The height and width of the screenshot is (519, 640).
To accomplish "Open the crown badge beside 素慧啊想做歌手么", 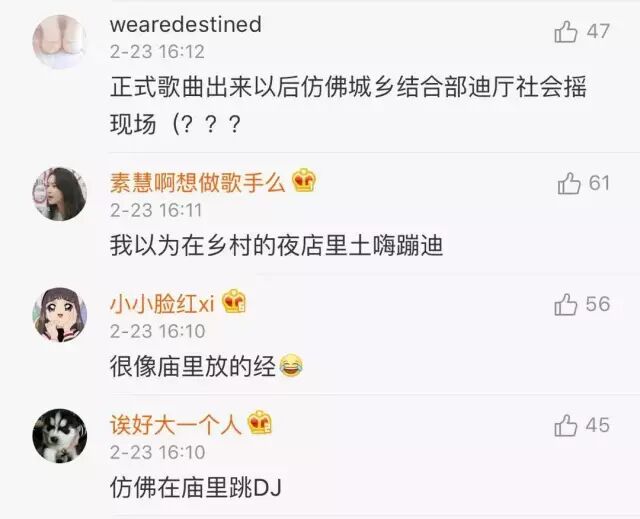I will tap(304, 181).
